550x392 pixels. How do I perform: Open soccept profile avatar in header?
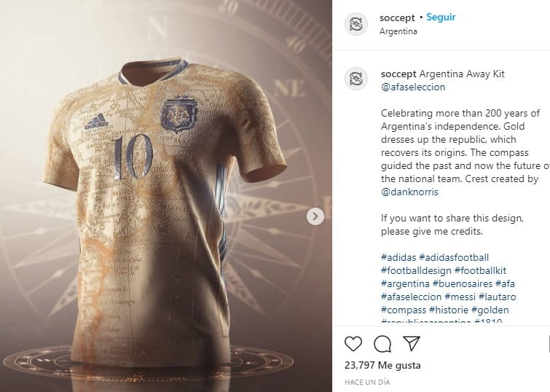point(356,24)
